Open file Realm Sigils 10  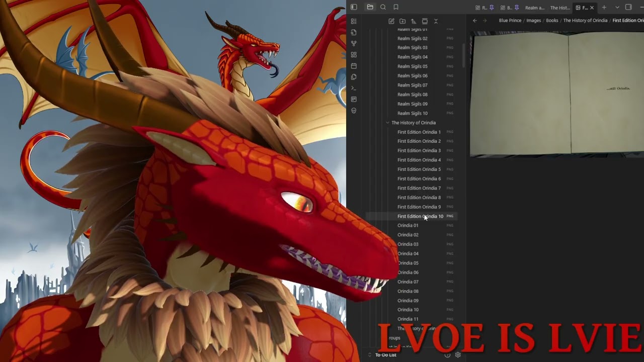pyautogui.click(x=413, y=113)
